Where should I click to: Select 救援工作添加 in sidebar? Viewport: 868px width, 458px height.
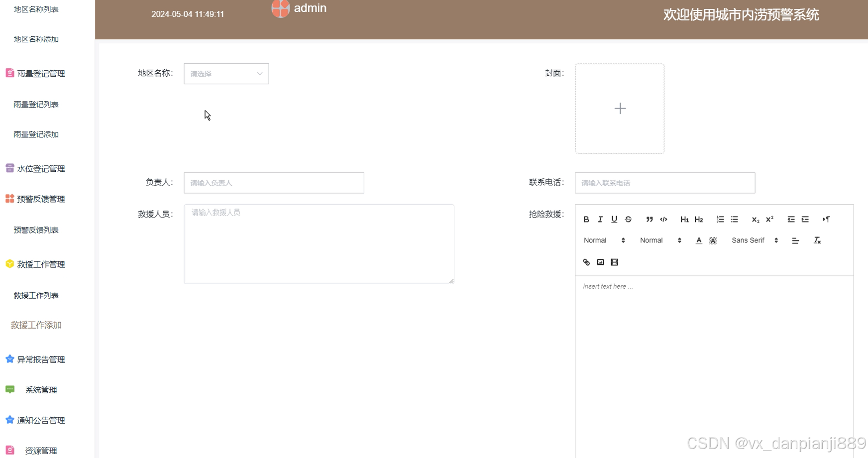click(36, 325)
